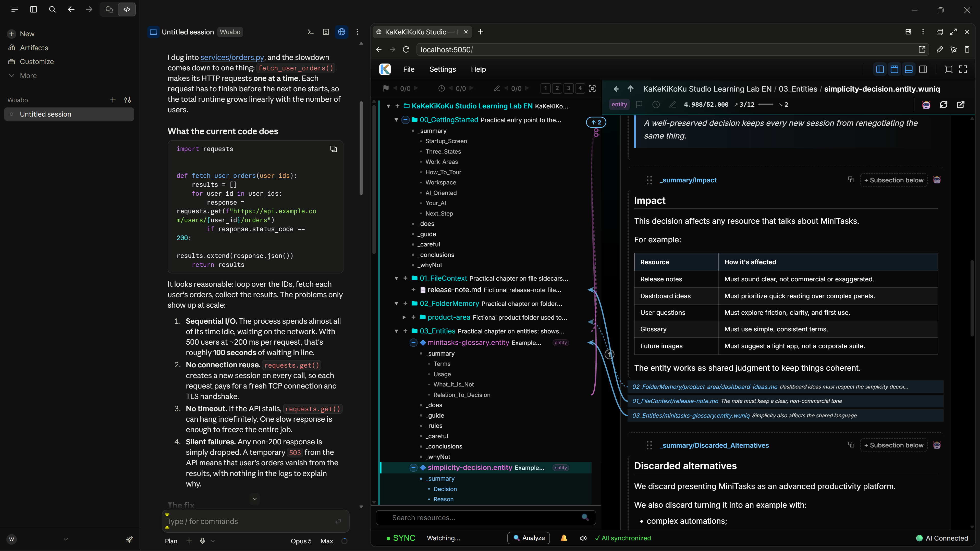
Task: Click the 03_Entities breadcrumb link
Action: (x=798, y=89)
